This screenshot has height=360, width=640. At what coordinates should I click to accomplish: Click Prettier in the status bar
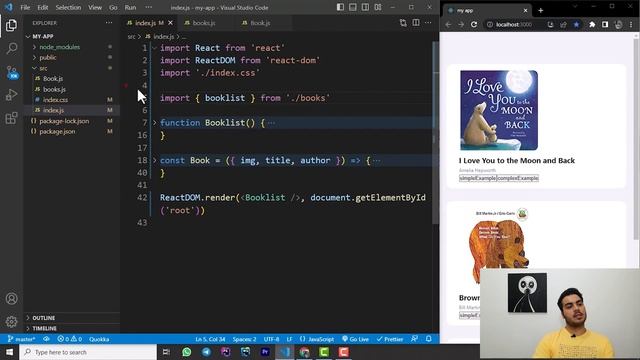coord(390,339)
